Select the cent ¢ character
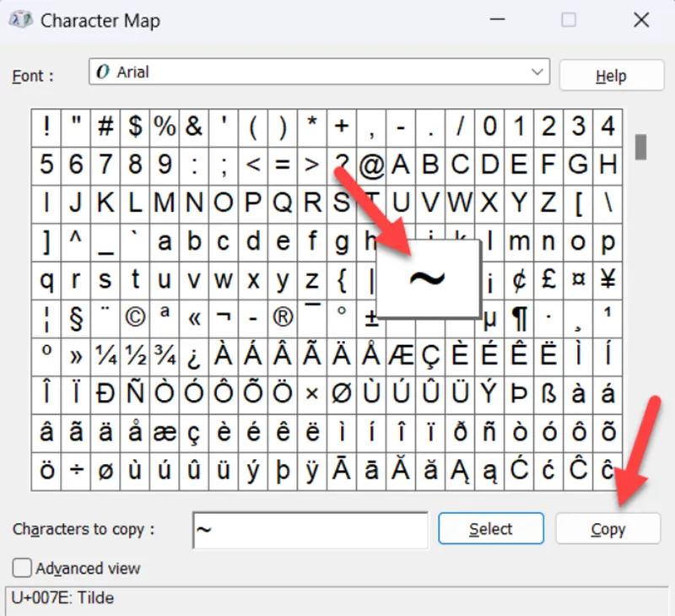This screenshot has height=616, width=675. pyautogui.click(x=519, y=281)
